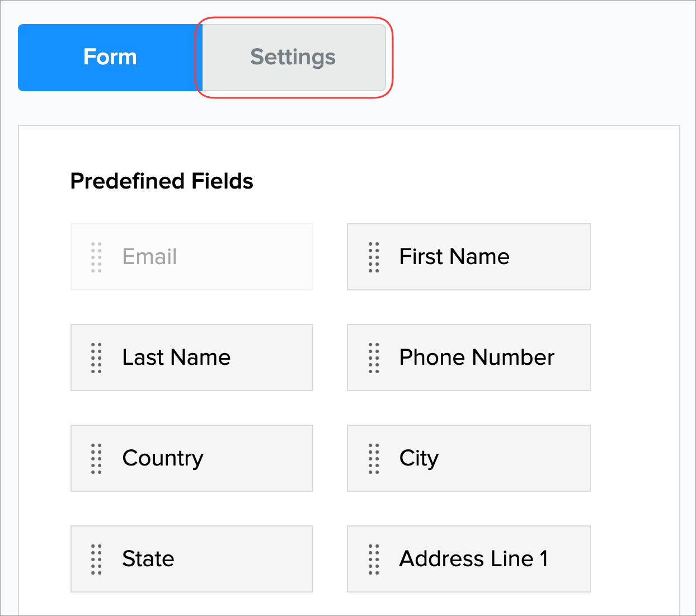The image size is (696, 616).
Task: Click the Email field drag handle icon
Action: click(x=96, y=257)
